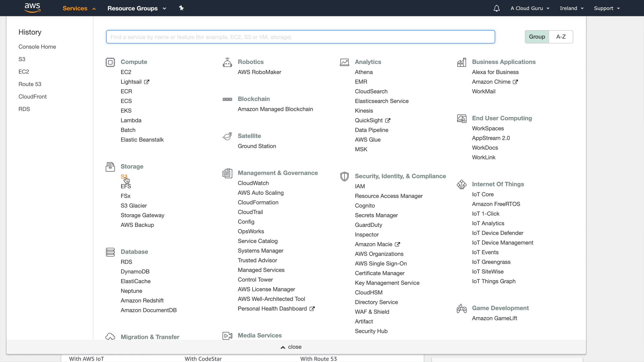Viewport: 644px width, 362px height.
Task: Click the pin shortcuts icon
Action: (x=181, y=8)
